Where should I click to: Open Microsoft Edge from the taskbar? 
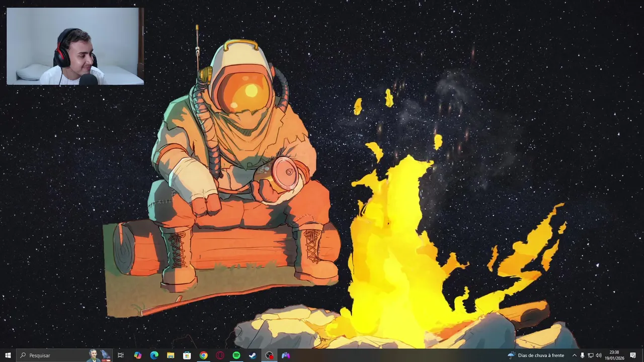coord(154,355)
